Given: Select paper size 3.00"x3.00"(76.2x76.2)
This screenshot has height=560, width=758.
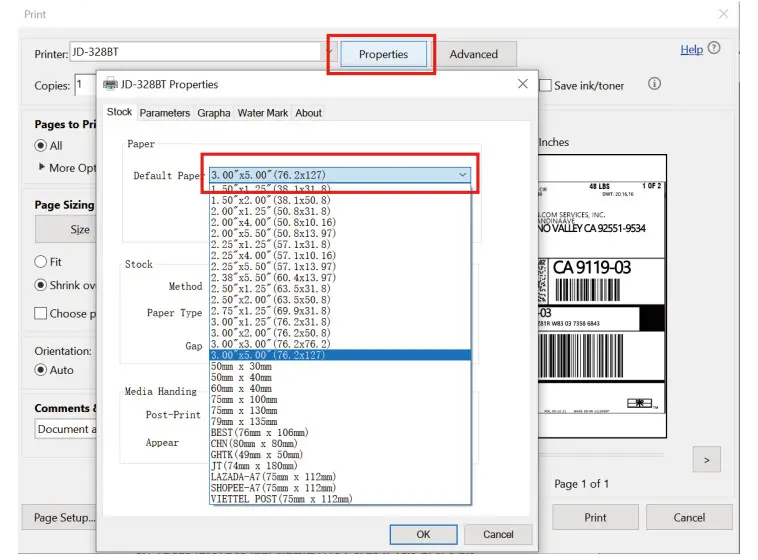Looking at the screenshot, I should click(x=340, y=344).
